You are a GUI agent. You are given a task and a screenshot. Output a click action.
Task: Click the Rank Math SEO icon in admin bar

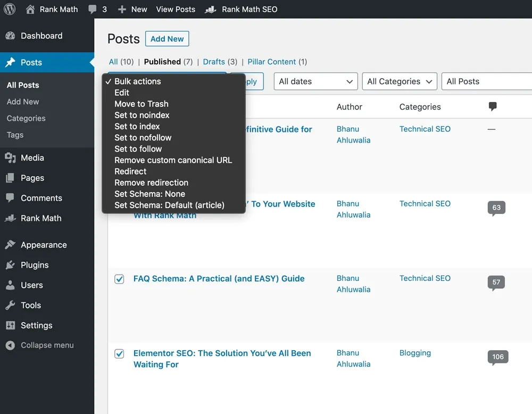(211, 9)
